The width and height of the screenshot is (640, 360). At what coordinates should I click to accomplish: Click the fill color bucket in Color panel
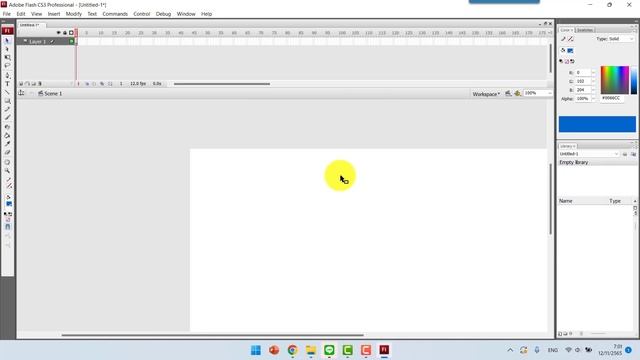(563, 51)
